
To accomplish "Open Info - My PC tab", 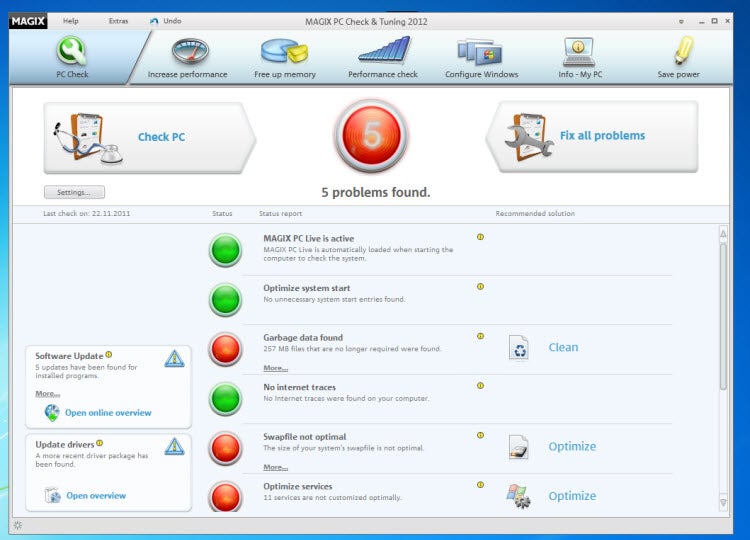I will pyautogui.click(x=580, y=58).
